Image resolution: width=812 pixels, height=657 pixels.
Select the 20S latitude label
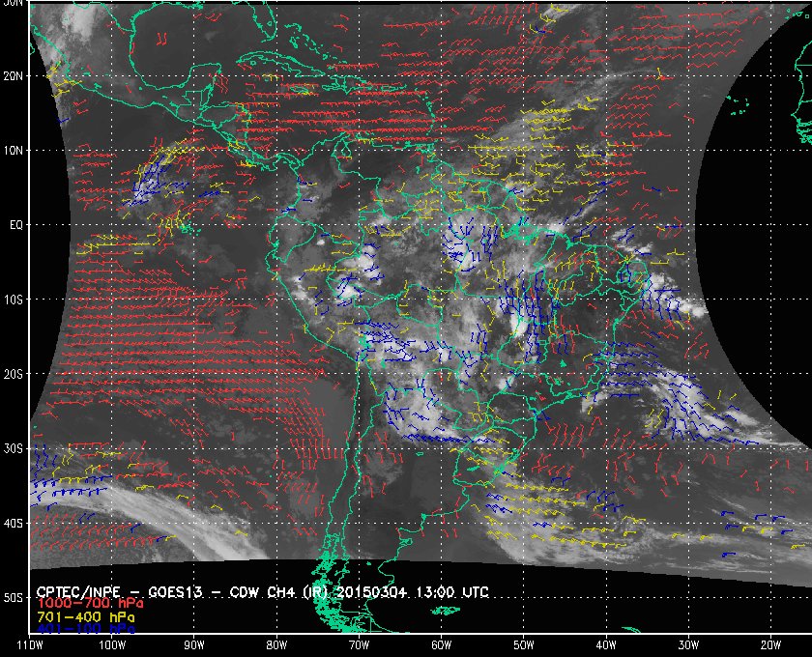click(x=13, y=374)
